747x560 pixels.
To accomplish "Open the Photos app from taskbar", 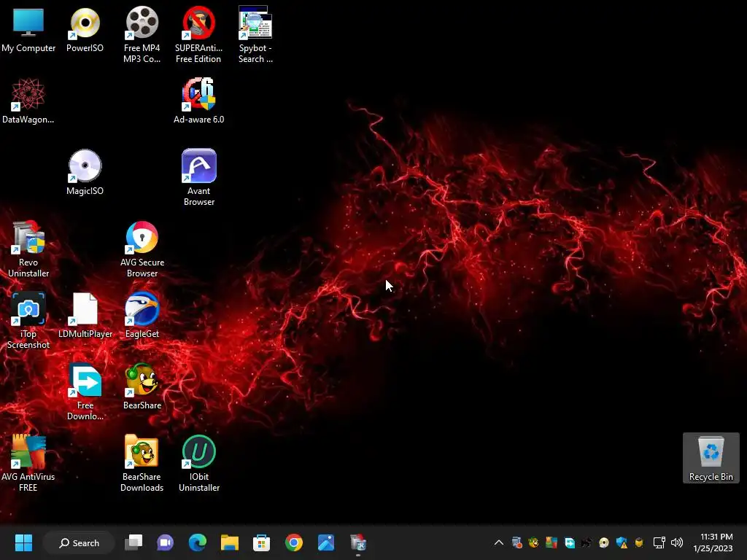I will (x=326, y=542).
